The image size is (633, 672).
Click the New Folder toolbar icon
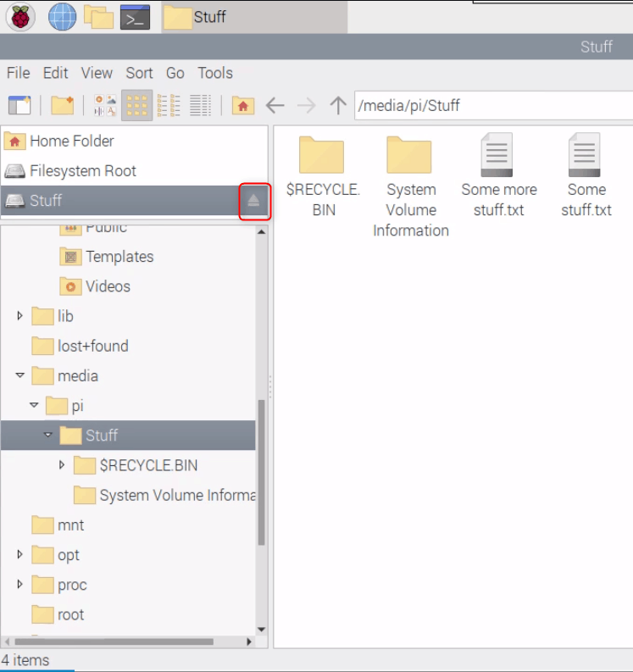(x=63, y=105)
